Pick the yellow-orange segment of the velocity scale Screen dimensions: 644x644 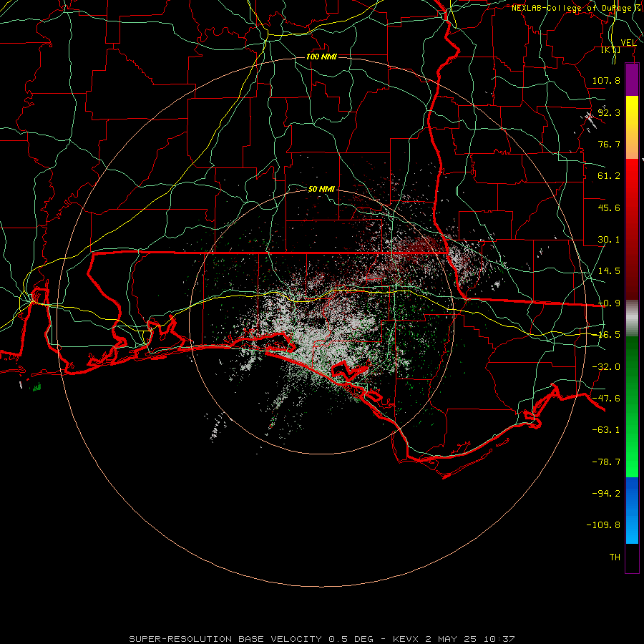click(x=632, y=127)
